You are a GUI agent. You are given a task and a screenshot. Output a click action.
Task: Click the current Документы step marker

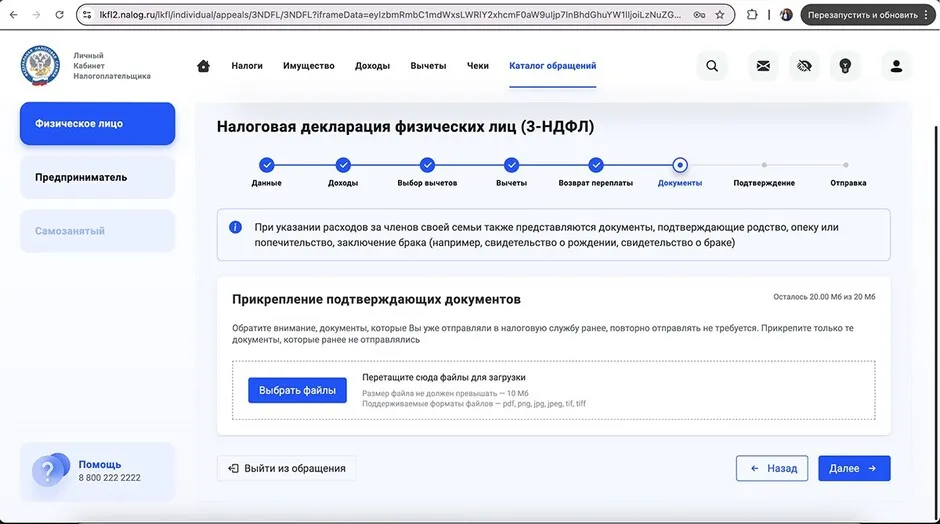click(x=680, y=165)
